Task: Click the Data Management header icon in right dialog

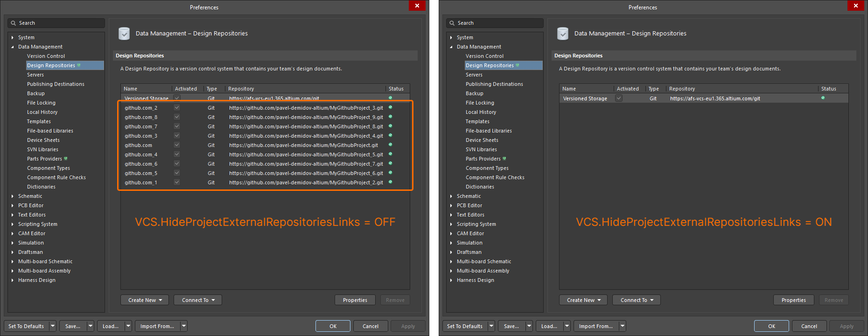Action: pyautogui.click(x=563, y=34)
